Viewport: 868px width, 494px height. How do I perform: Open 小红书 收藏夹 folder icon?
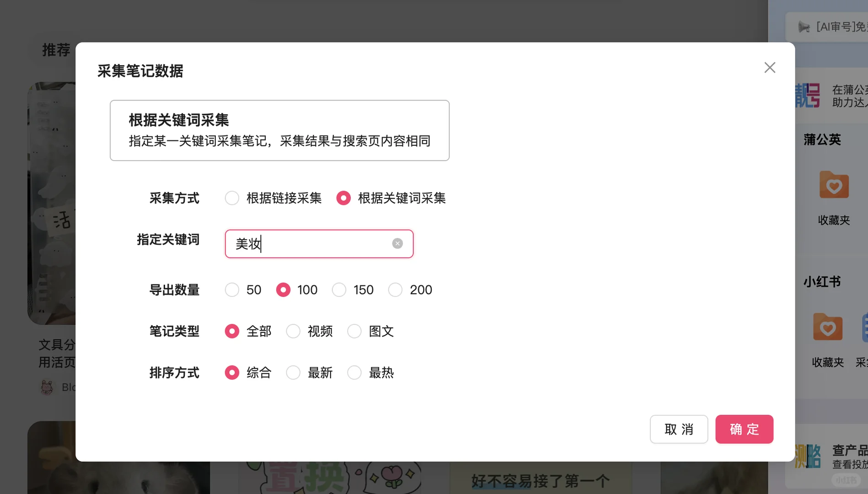(x=828, y=327)
